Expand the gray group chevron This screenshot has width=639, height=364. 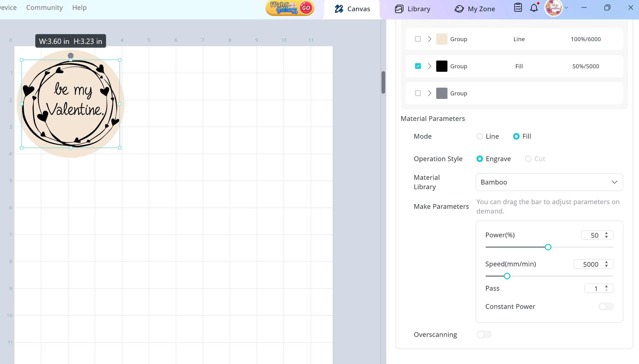click(429, 93)
